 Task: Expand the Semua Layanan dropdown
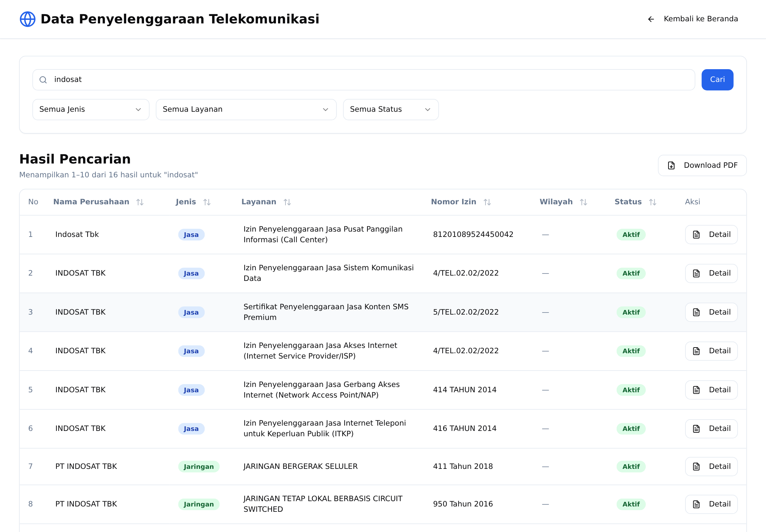(x=246, y=110)
